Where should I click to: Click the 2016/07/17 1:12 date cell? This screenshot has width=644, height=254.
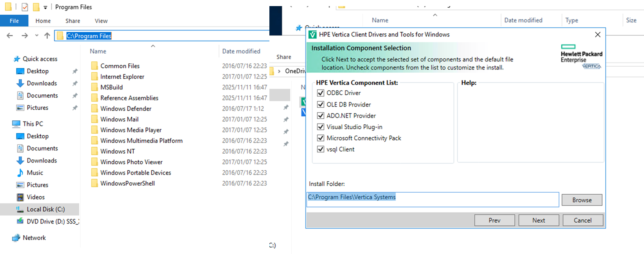pos(243,109)
